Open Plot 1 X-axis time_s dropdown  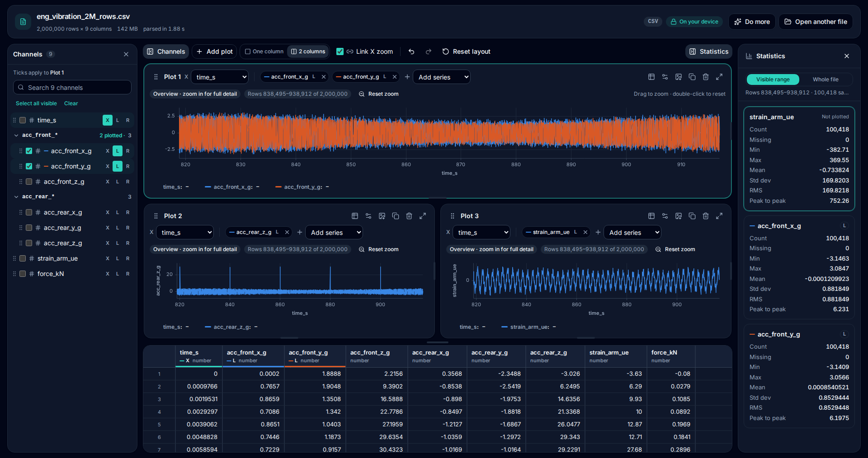pos(220,77)
